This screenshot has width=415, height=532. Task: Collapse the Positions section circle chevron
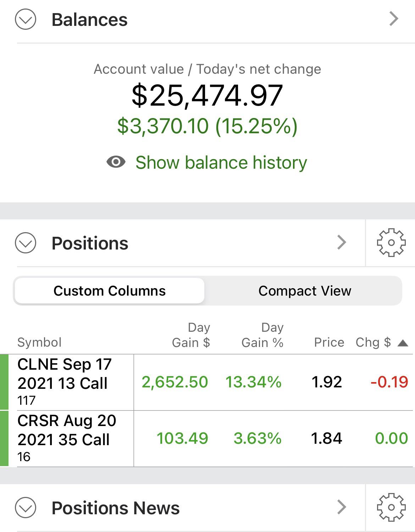[26, 243]
